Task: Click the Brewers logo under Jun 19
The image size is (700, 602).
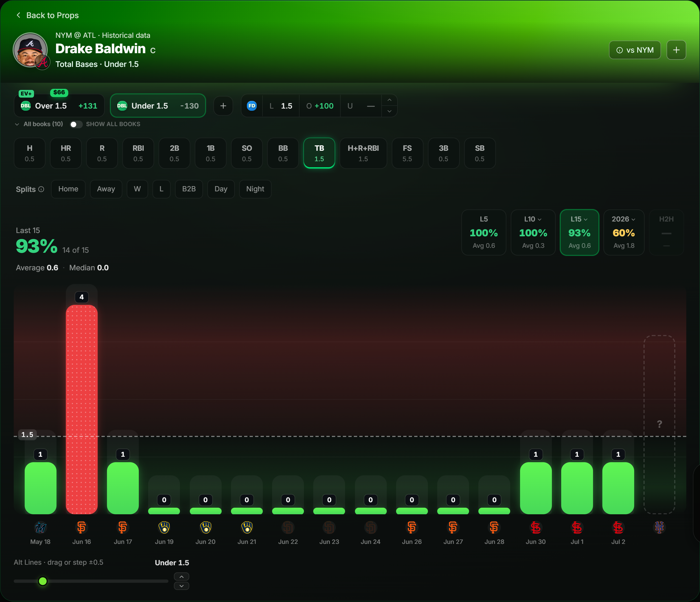Action: click(x=164, y=527)
